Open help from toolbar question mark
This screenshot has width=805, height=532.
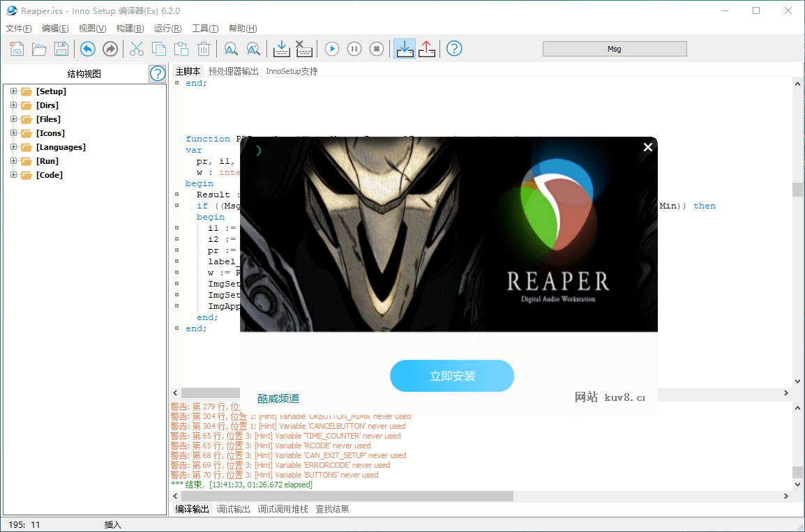[454, 49]
